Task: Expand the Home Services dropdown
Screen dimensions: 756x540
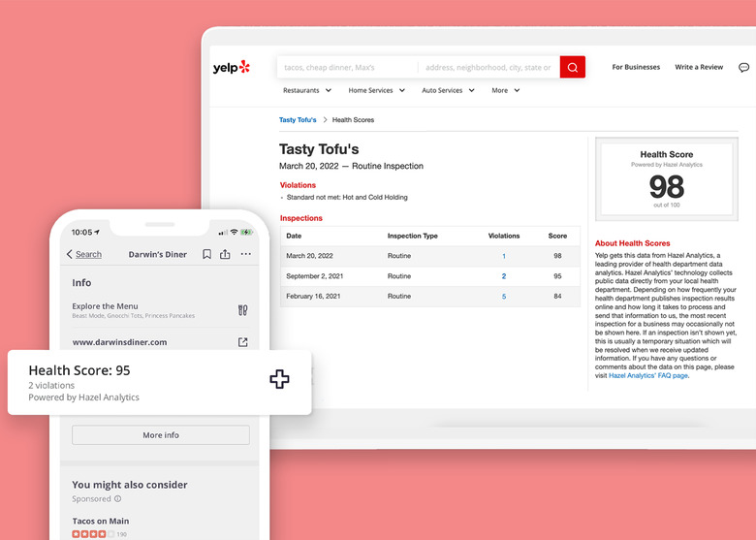Action: pos(377,90)
